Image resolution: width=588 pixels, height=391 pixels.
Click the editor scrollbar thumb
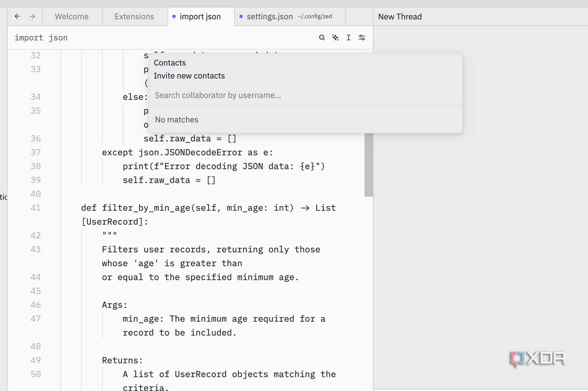point(368,164)
